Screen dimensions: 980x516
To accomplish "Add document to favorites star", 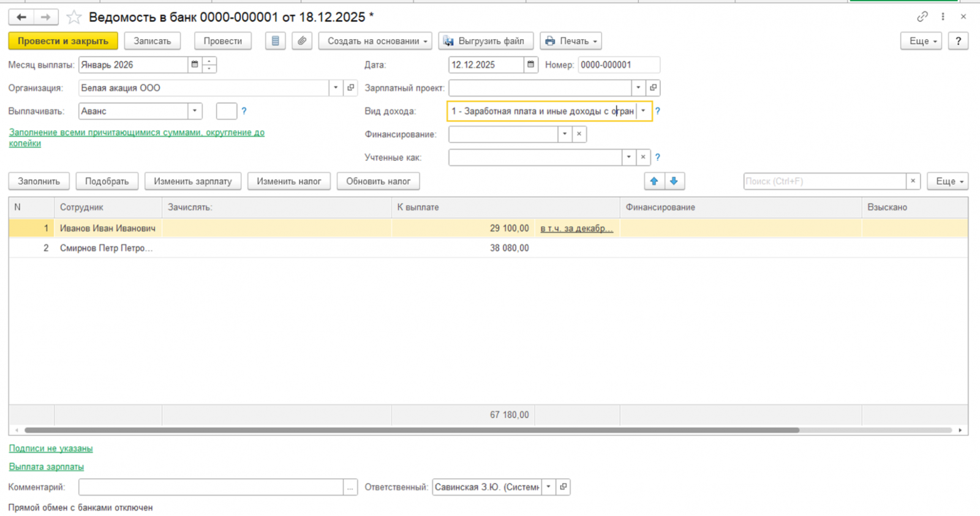I will (x=73, y=17).
